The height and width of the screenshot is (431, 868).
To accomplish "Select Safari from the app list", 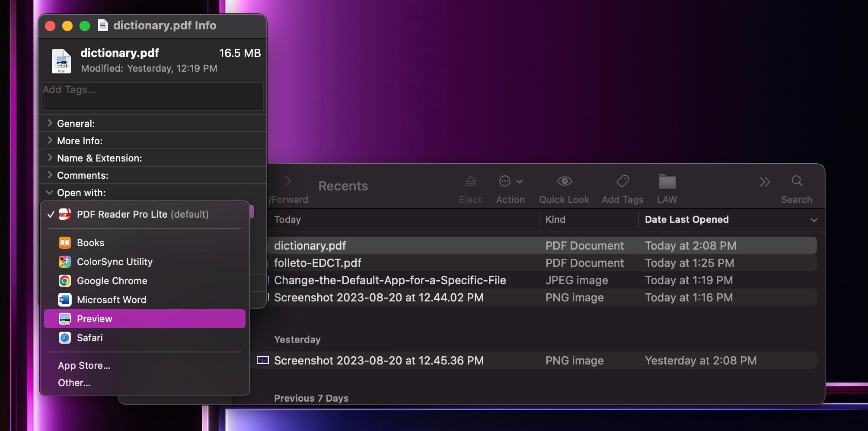I will coord(89,338).
